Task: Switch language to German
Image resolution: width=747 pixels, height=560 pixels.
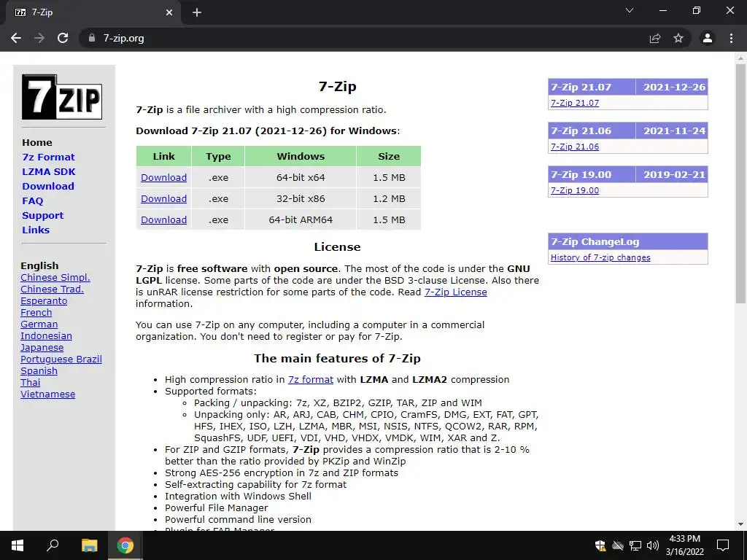Action: pyautogui.click(x=39, y=324)
